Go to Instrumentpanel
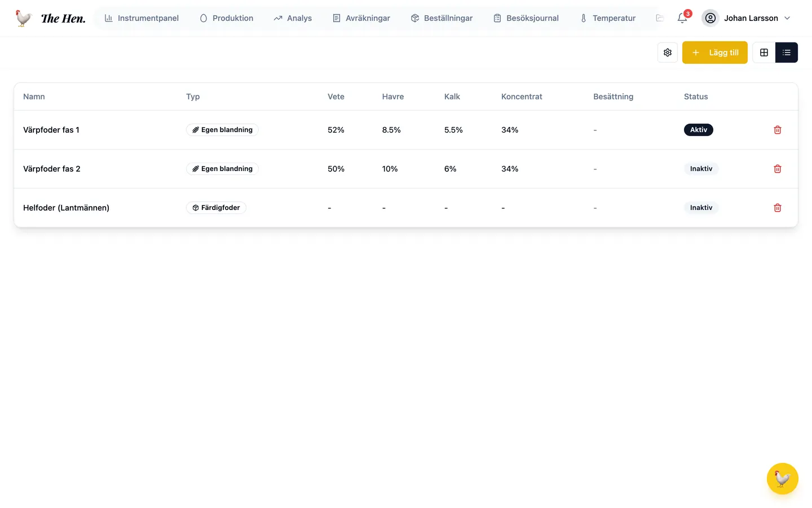This screenshot has width=812, height=508. tap(142, 18)
